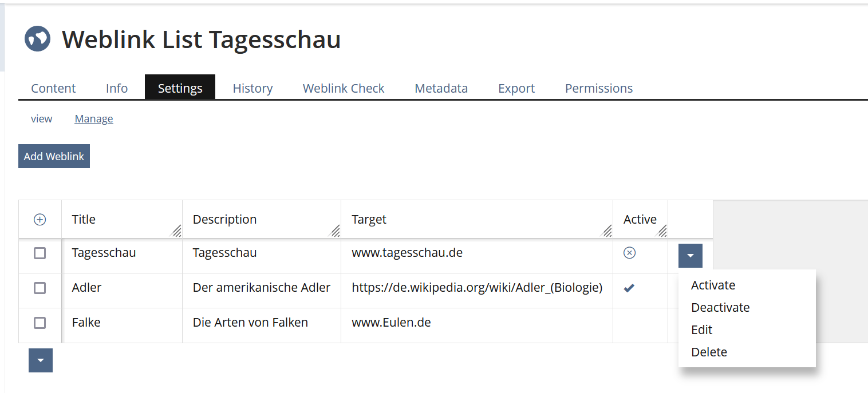
Task: Choose Deactivate from the actions menu
Action: click(x=720, y=308)
